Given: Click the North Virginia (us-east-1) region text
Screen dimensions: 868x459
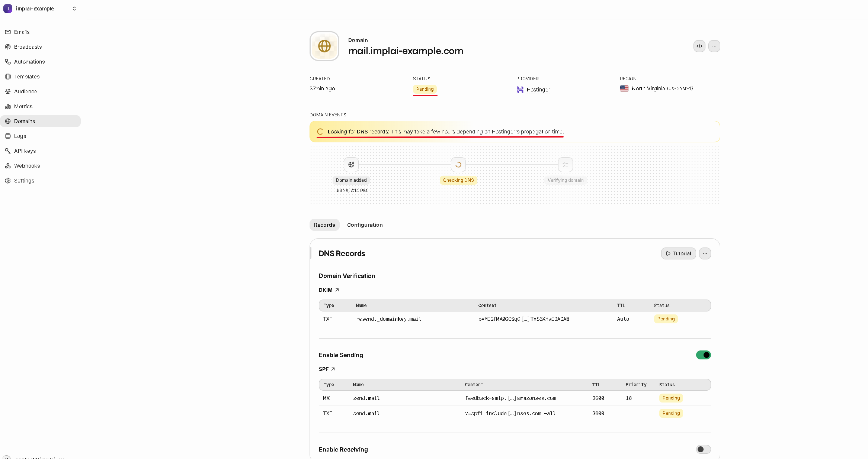Looking at the screenshot, I should [x=662, y=88].
